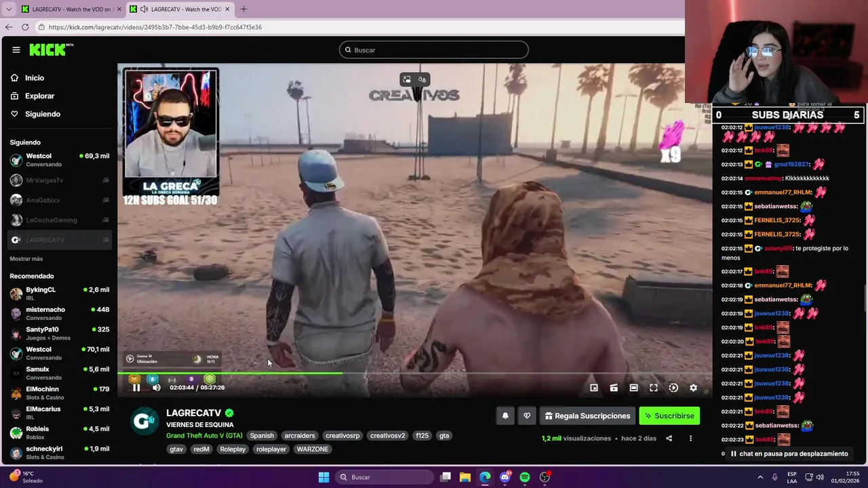Select the creativosrp tag

coord(342,436)
